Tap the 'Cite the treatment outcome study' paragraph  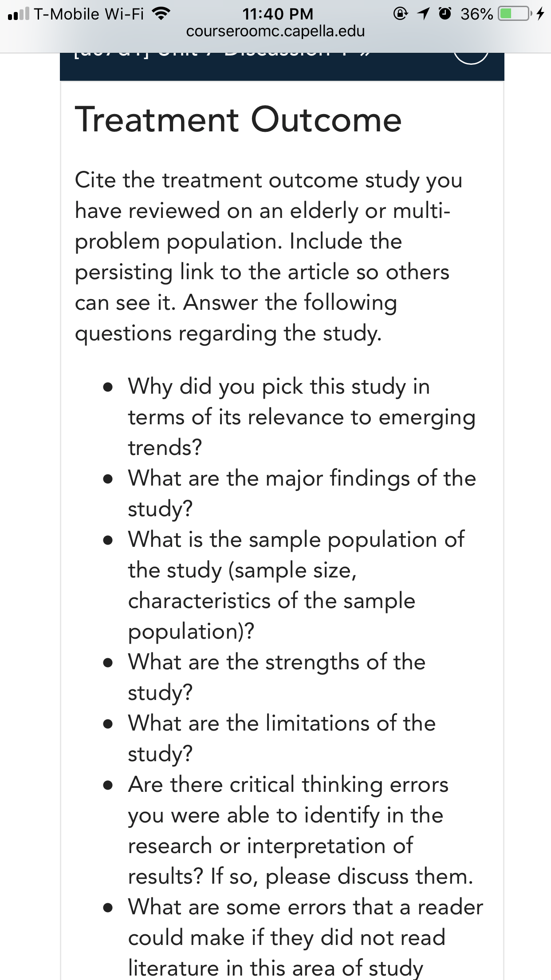pos(269,257)
